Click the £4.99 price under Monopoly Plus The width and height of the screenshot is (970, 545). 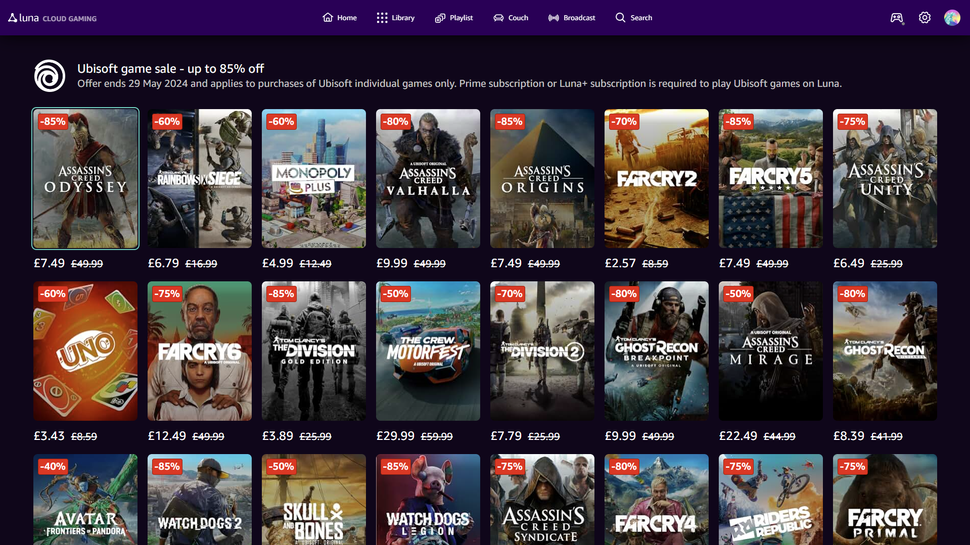coord(278,263)
